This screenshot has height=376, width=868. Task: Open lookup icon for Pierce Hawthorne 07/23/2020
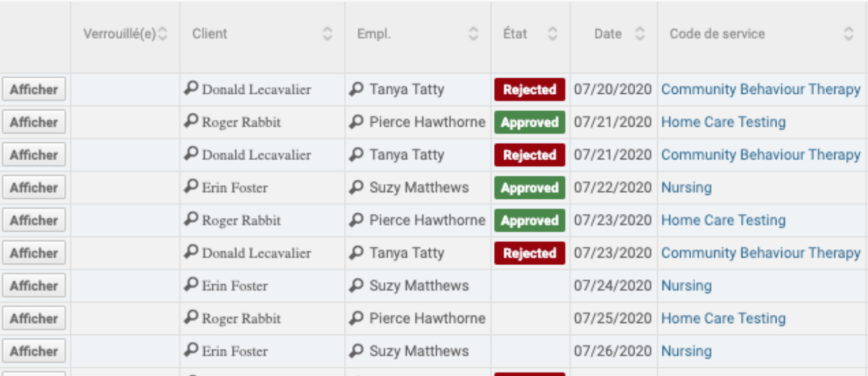(x=356, y=220)
